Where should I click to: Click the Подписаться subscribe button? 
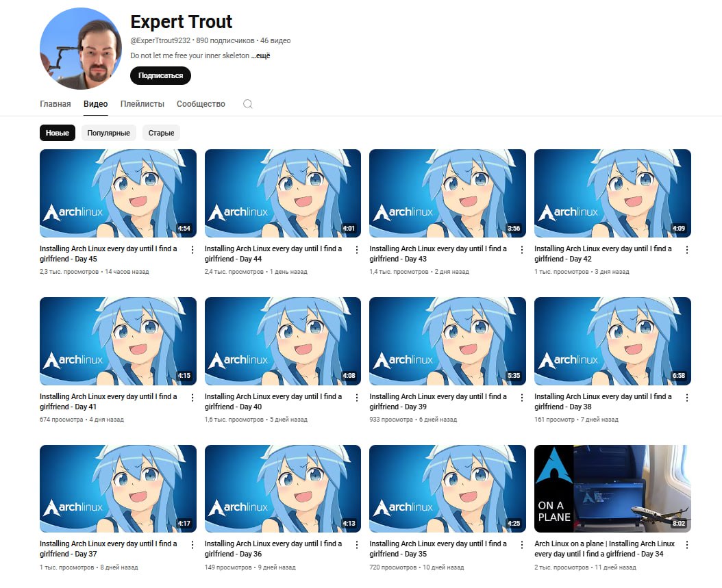[x=160, y=75]
